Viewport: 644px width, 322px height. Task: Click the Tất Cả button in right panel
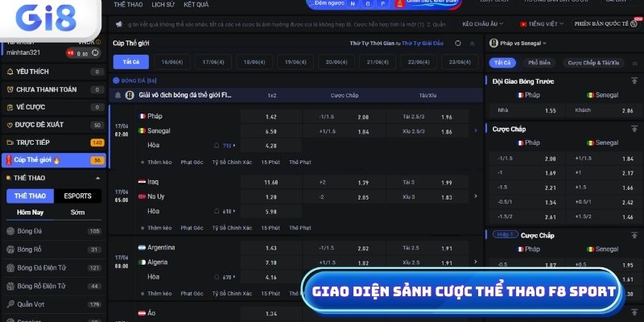502,63
